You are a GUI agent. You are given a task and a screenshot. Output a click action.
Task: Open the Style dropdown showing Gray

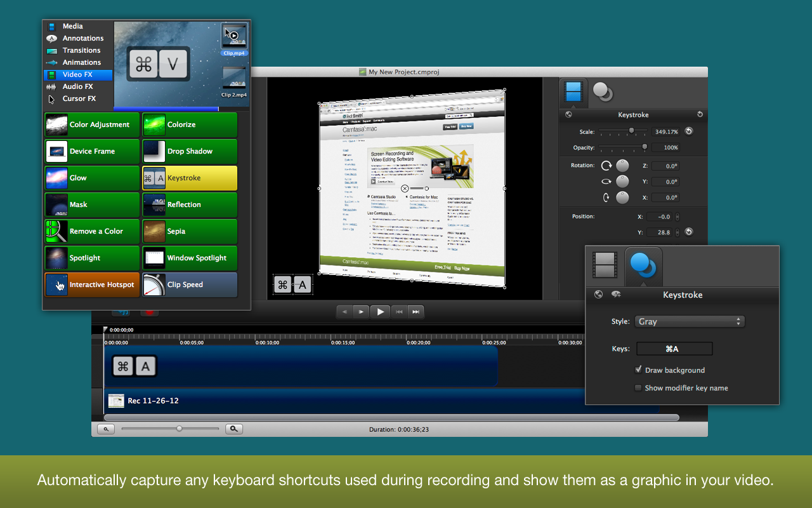tap(689, 322)
